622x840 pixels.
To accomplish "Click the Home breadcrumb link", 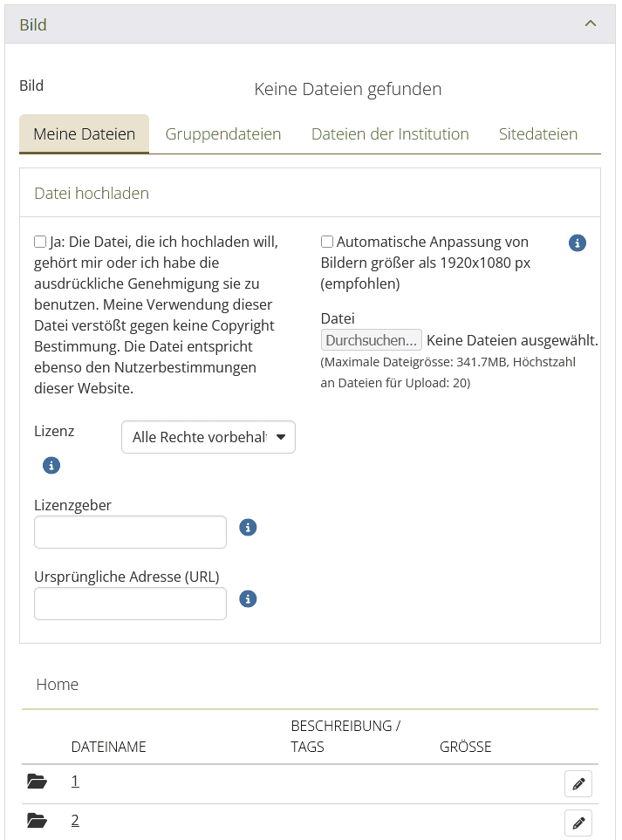I will [58, 685].
